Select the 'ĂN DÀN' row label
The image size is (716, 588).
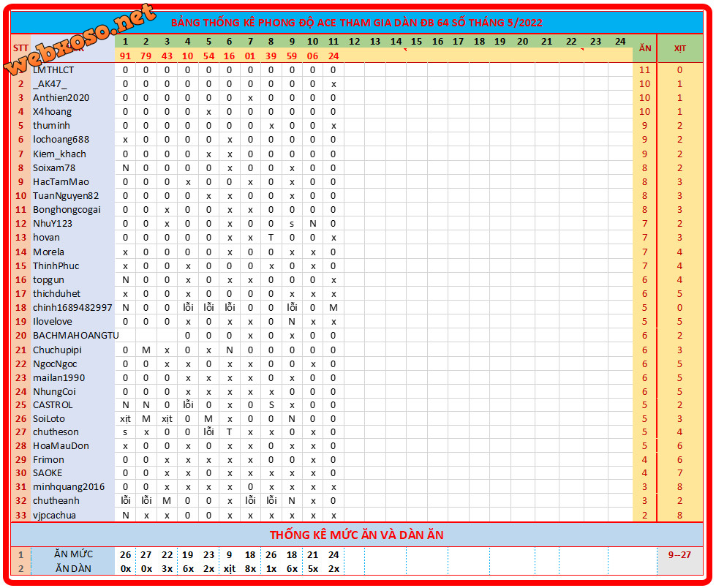coord(74,569)
